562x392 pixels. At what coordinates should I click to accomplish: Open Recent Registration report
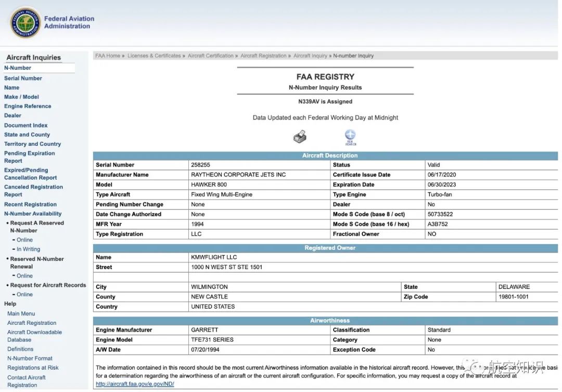point(30,205)
